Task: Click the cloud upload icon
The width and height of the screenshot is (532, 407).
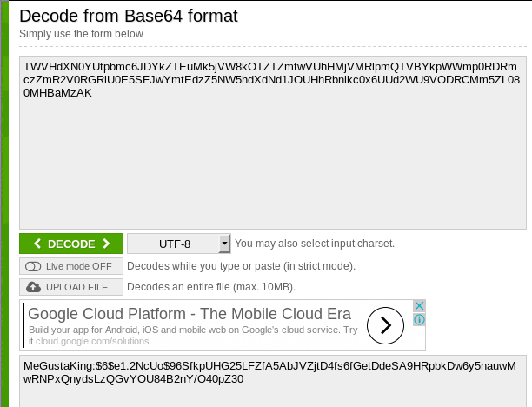Action: tap(33, 287)
